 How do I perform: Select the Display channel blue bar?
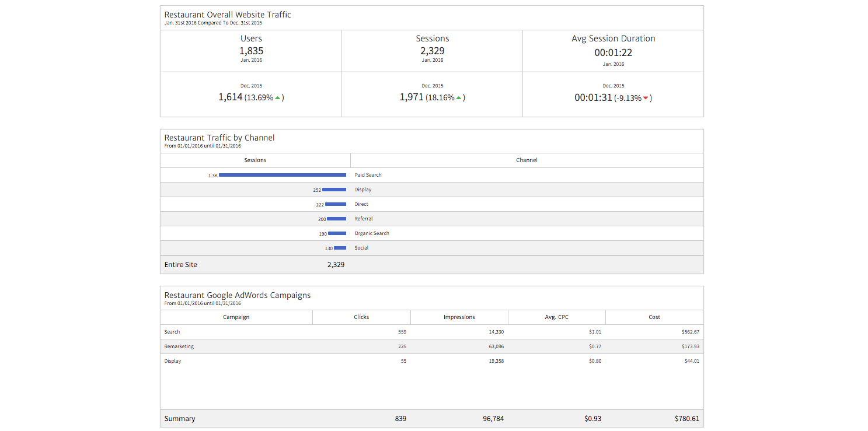tap(334, 190)
